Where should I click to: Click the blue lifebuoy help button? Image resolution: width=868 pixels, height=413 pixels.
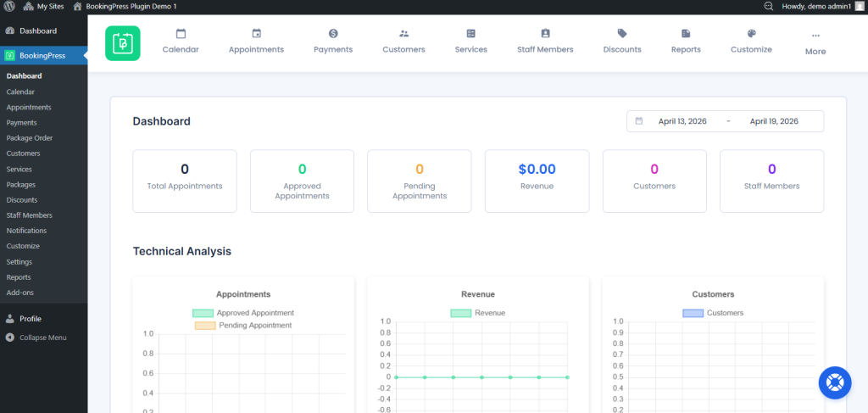click(x=834, y=382)
